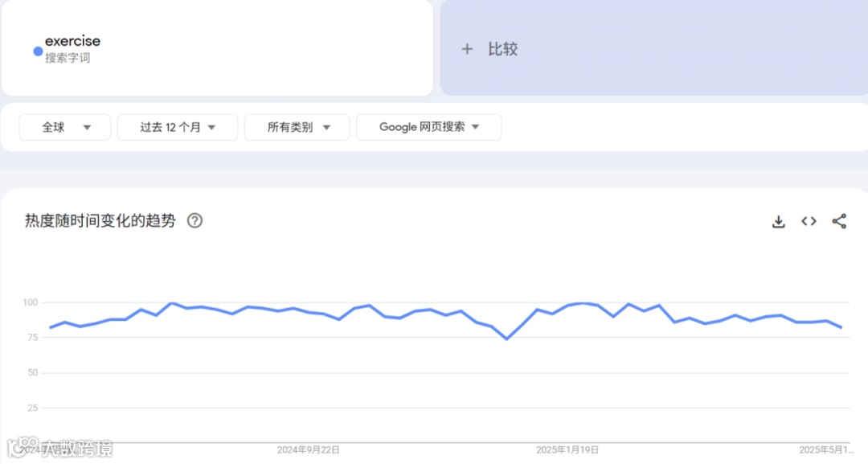Click the 50 y-axis label
This screenshot has height=464, width=868.
(33, 372)
